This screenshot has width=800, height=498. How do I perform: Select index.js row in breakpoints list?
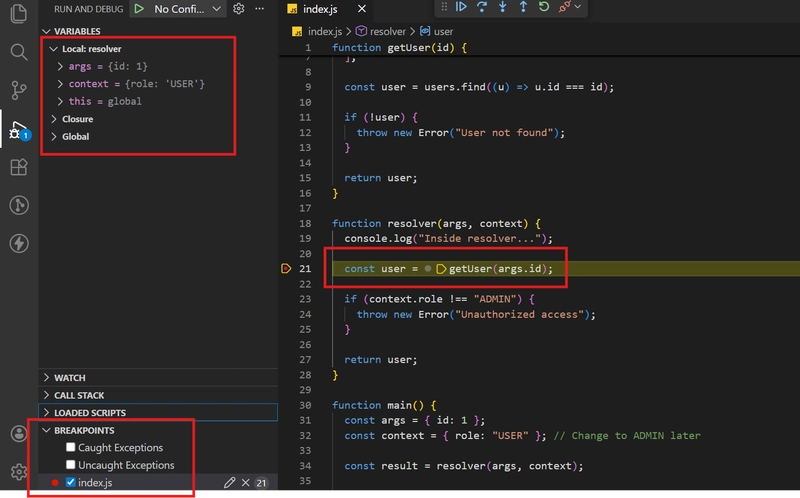tap(158, 482)
